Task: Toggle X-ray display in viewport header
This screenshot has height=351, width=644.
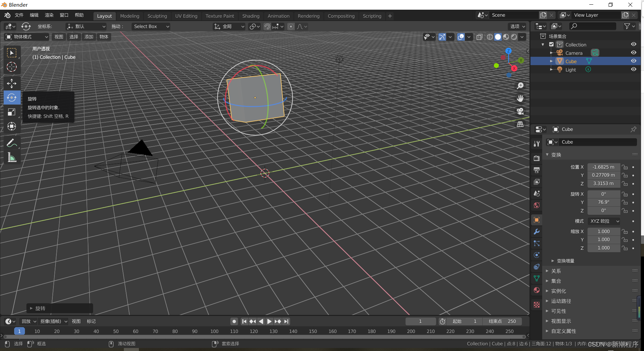Action: [x=479, y=37]
